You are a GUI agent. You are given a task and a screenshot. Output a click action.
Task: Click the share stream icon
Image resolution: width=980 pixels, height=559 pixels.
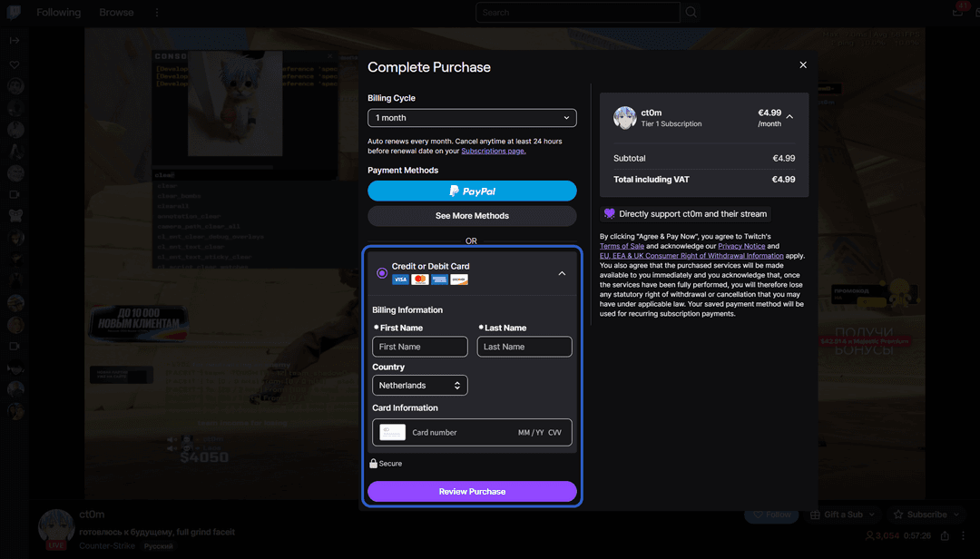[945, 536]
